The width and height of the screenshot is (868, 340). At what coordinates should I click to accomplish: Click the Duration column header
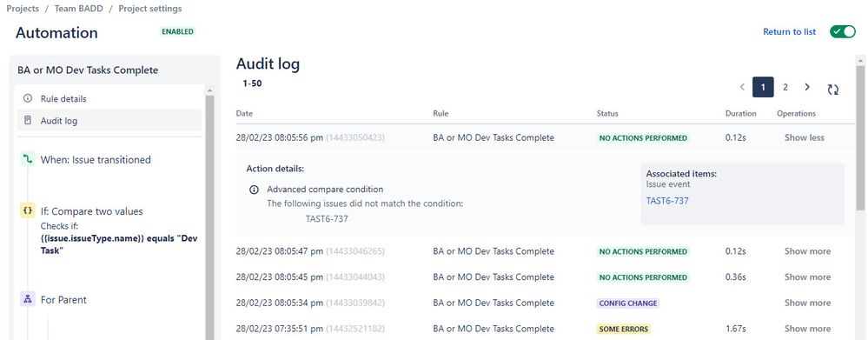point(740,113)
